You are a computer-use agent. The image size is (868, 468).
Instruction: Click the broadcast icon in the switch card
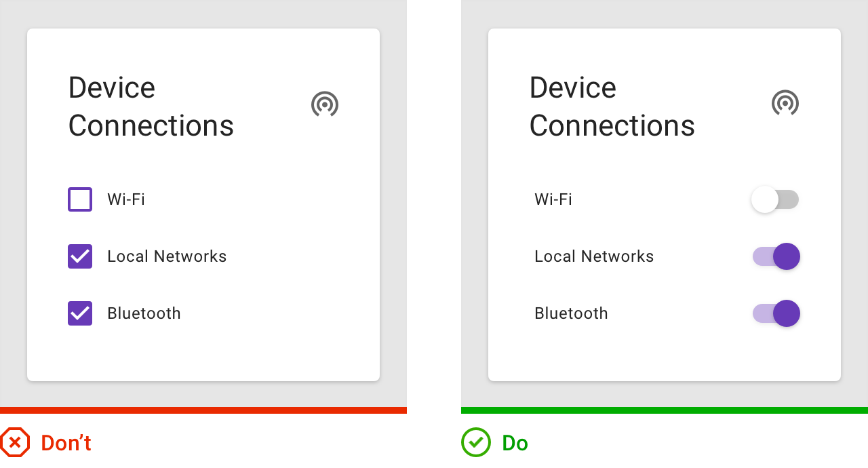click(785, 104)
